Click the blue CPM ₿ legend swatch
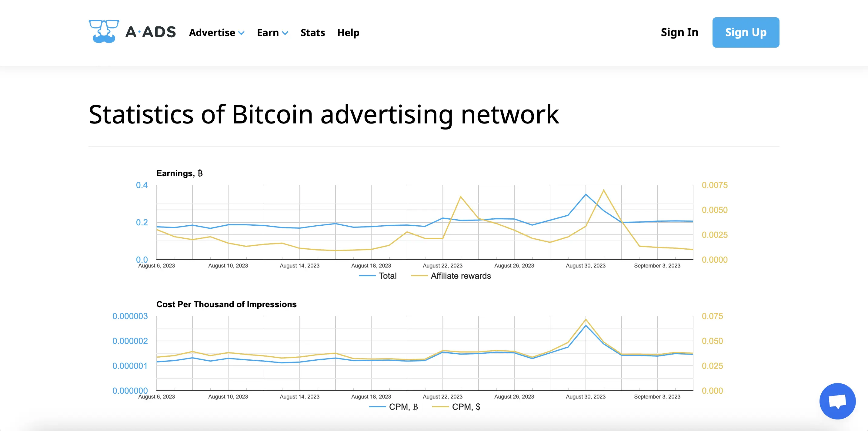The width and height of the screenshot is (868, 431). coord(377,407)
